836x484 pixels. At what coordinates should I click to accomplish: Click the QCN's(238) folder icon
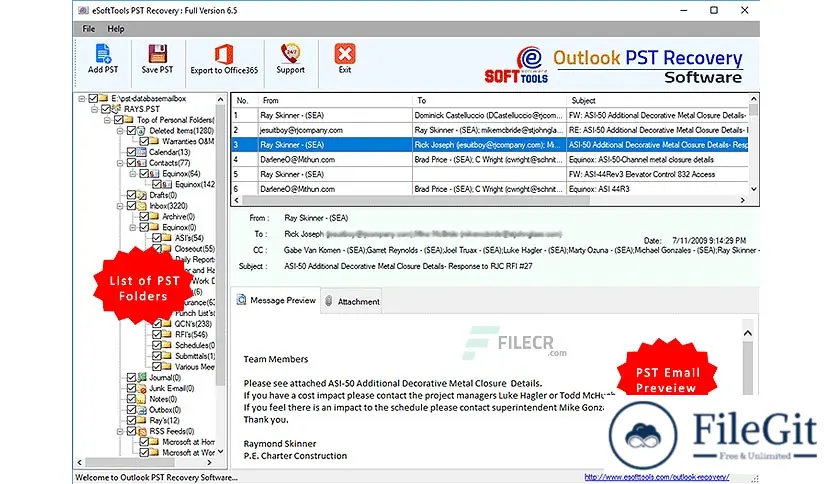[167, 324]
